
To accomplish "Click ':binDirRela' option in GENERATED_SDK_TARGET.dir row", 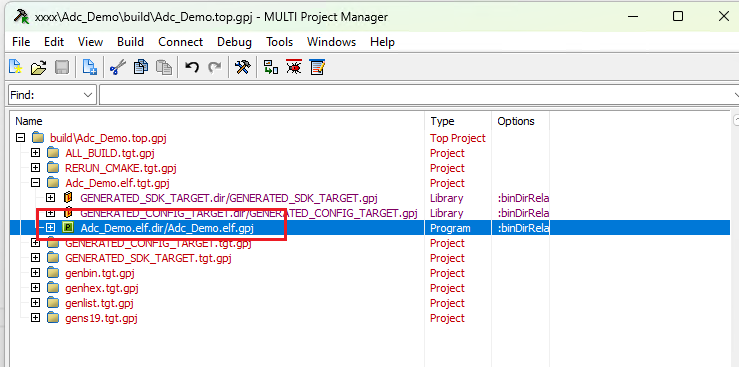I will point(523,198).
